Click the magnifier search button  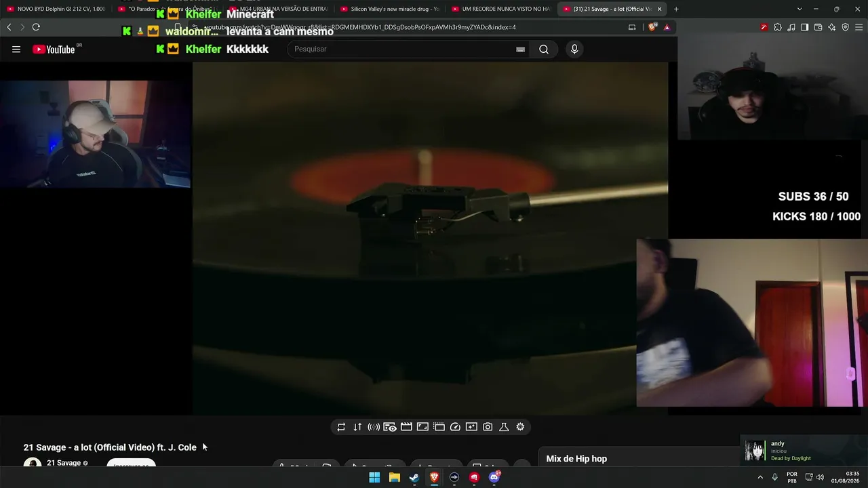click(x=544, y=49)
